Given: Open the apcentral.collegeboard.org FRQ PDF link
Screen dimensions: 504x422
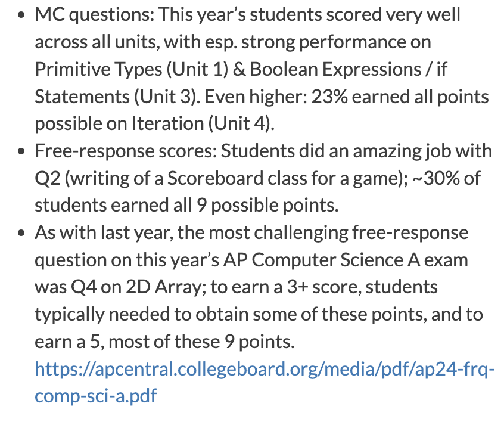Looking at the screenshot, I should [265, 382].
